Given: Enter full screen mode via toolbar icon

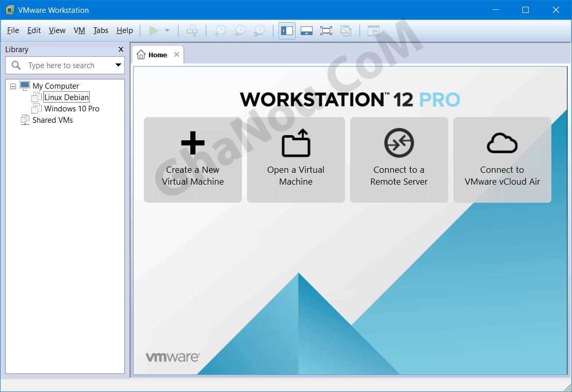Looking at the screenshot, I should [326, 30].
